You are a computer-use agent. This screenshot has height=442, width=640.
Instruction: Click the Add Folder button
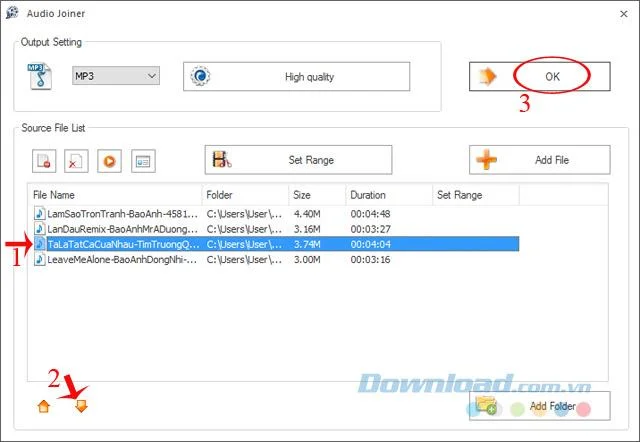(540, 406)
